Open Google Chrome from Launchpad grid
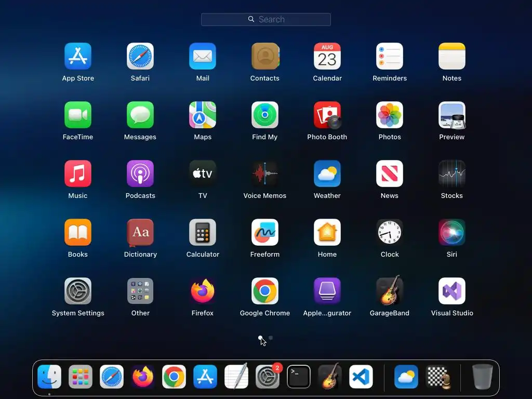 pos(265,291)
